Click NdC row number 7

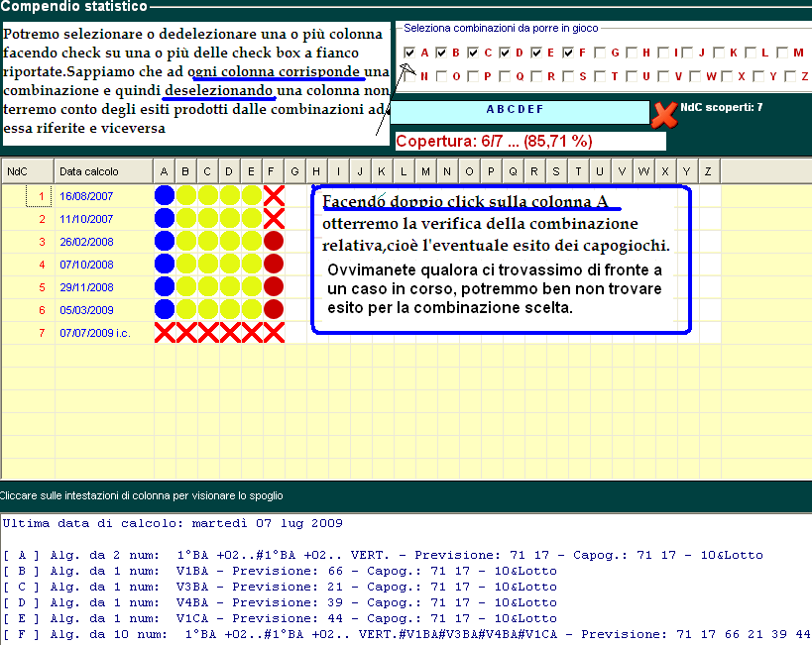[x=42, y=333]
